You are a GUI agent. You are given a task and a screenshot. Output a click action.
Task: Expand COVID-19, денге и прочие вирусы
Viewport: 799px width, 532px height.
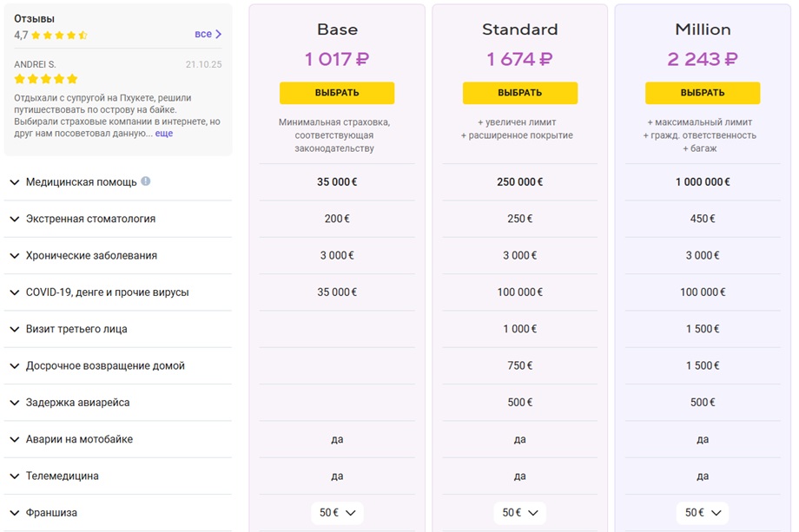click(118, 292)
